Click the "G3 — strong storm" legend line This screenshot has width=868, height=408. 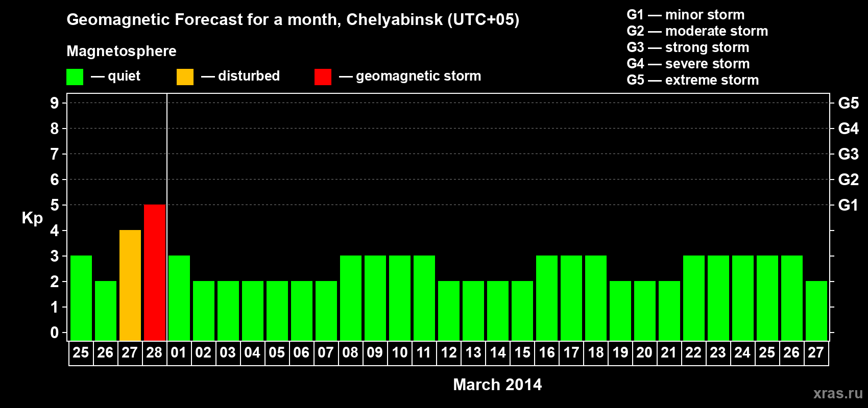pyautogui.click(x=688, y=47)
